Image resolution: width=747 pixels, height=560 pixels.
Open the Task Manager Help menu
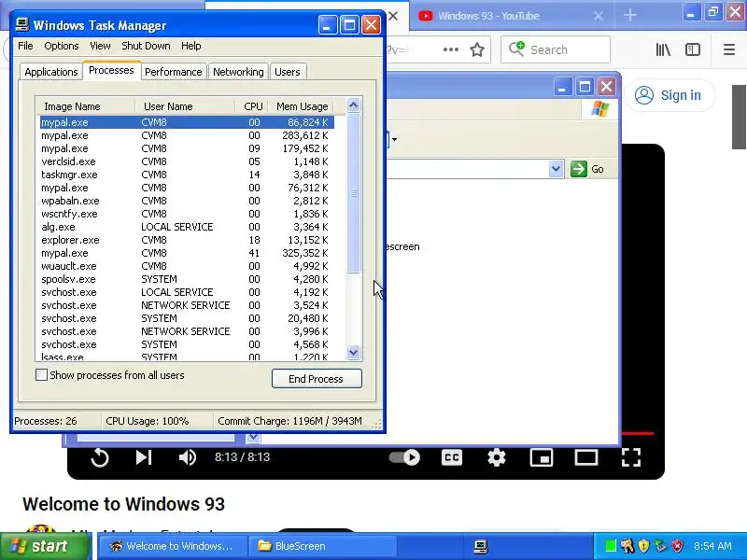191,46
